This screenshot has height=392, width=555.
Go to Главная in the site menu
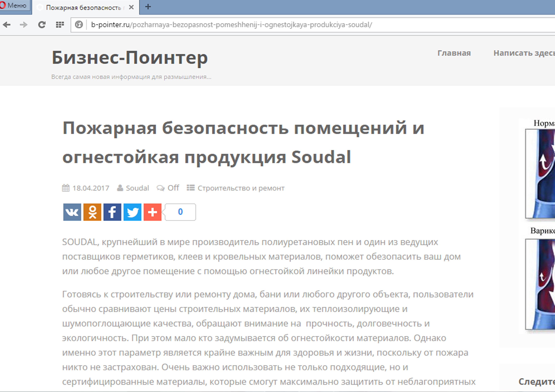(454, 53)
